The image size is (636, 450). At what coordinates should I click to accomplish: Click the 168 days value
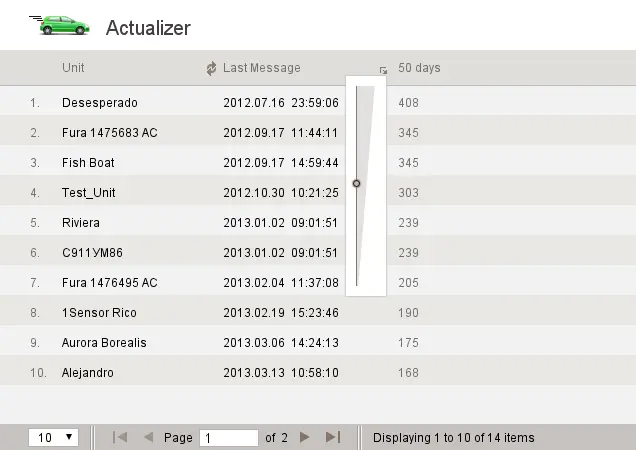408,373
